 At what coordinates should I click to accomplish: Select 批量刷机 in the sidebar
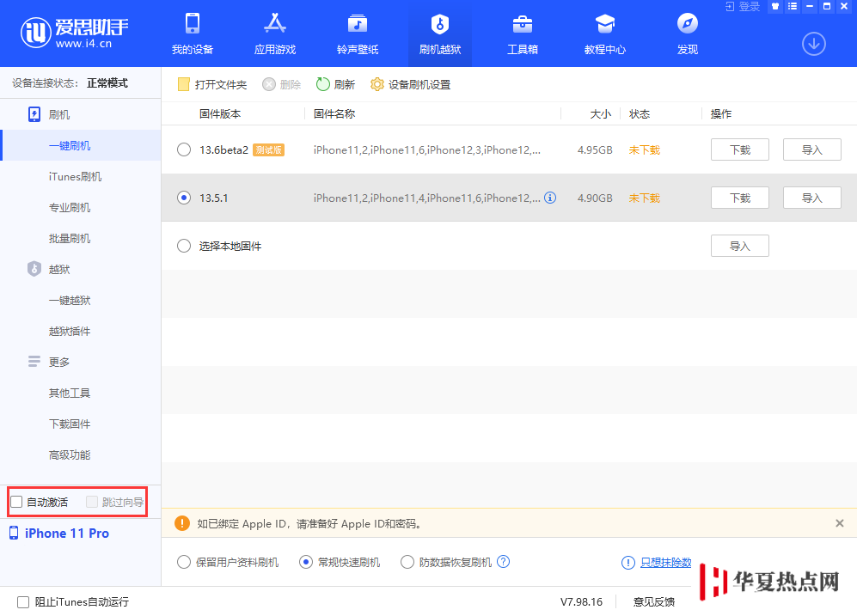pyautogui.click(x=70, y=239)
